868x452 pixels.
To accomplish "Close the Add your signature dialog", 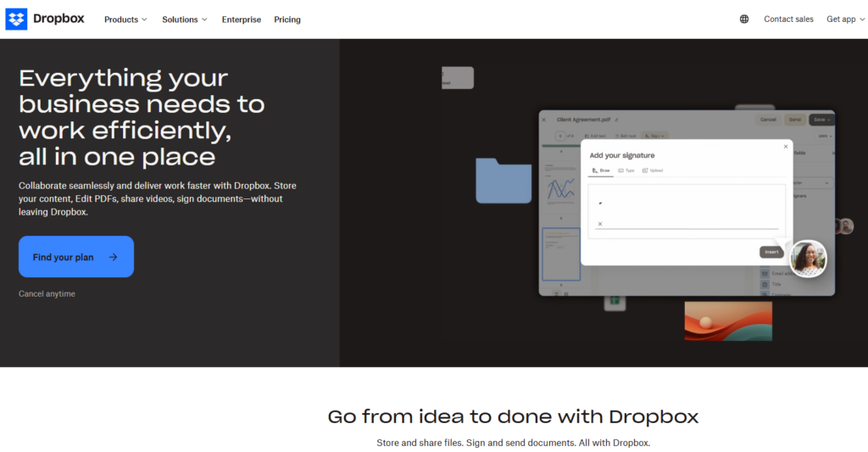I will click(786, 147).
